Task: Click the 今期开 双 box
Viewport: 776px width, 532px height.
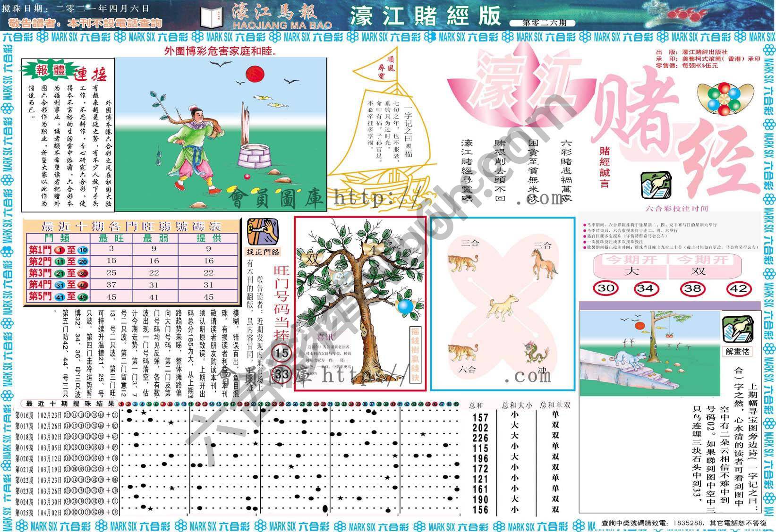Action: [704, 266]
